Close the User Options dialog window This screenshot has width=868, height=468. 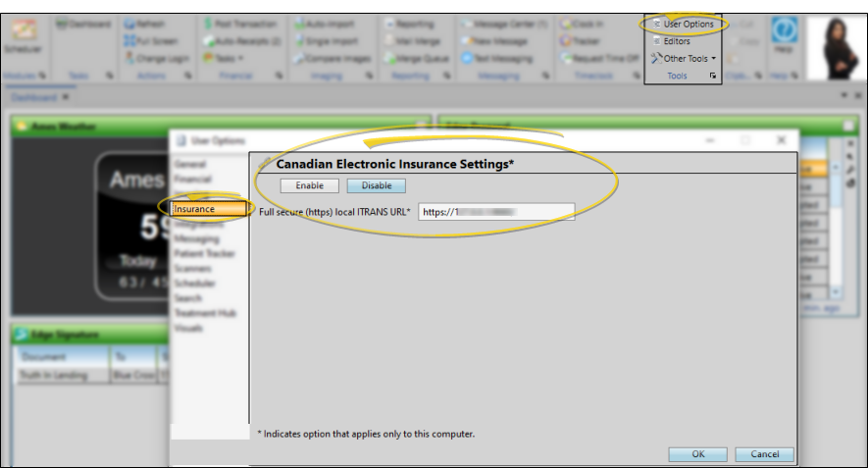(x=781, y=141)
